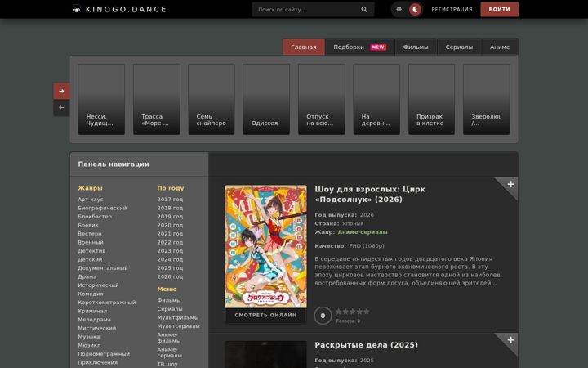Viewport: 588px width, 368px height.
Task: Select genre Блокбастер
Action: coord(95,217)
